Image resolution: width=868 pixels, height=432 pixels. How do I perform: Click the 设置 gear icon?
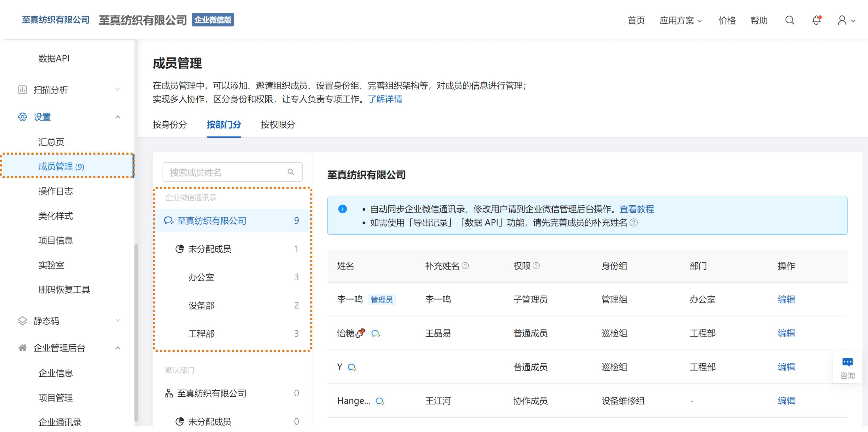[x=22, y=117]
